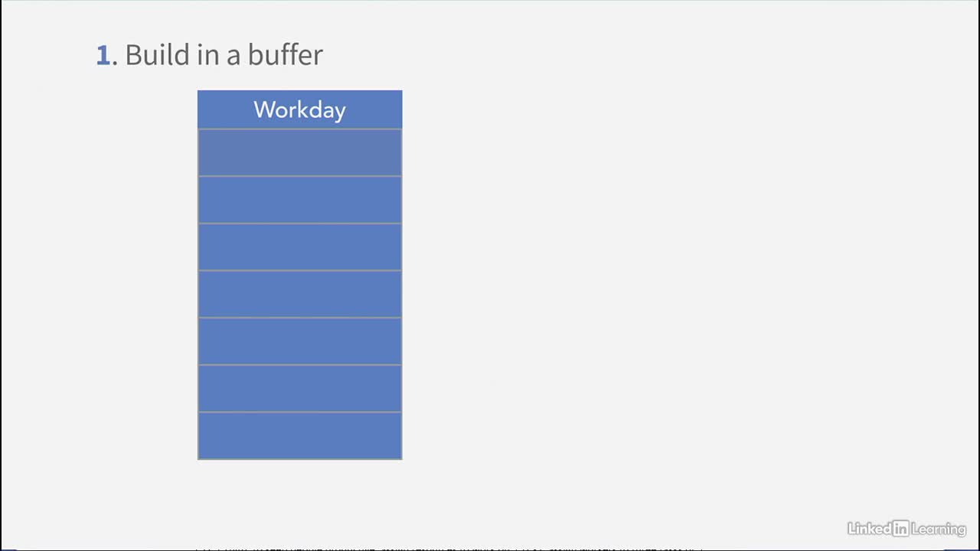Select the sixth row of the Workday table
The height and width of the screenshot is (551, 980).
point(299,388)
